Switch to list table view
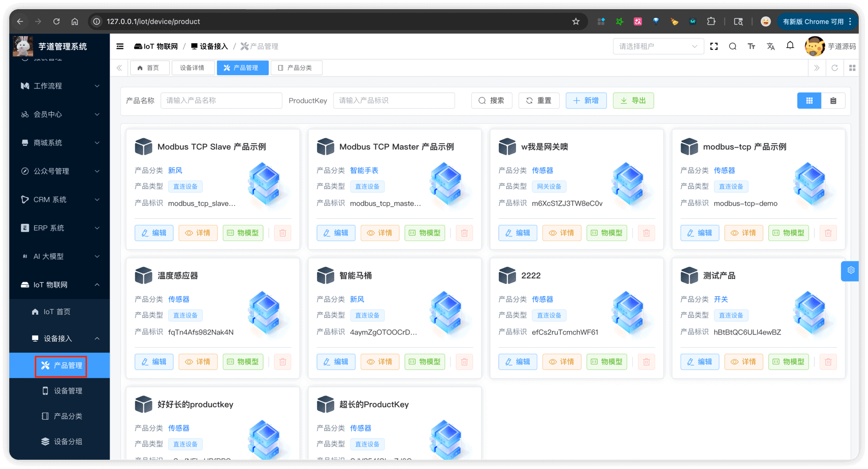The image size is (868, 469). pyautogui.click(x=833, y=100)
